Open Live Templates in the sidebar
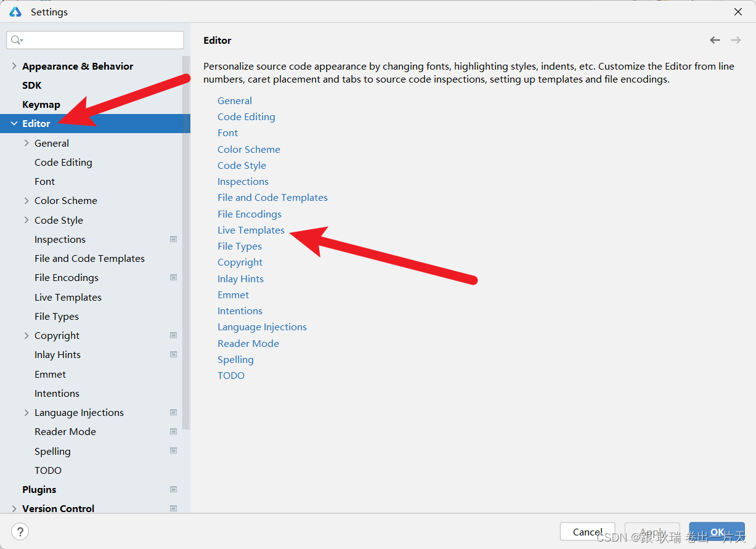 (68, 297)
